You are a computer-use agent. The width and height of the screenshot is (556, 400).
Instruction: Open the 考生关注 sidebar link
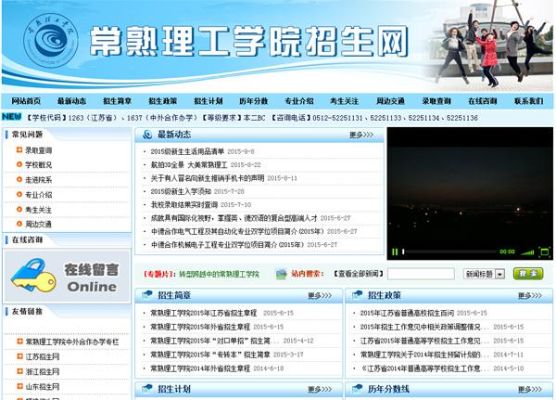point(38,210)
